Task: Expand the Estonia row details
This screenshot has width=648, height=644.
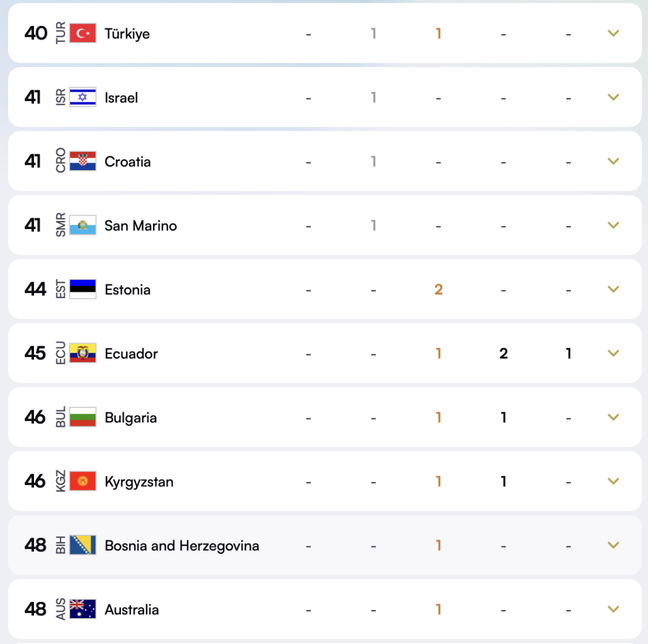Action: click(x=613, y=289)
